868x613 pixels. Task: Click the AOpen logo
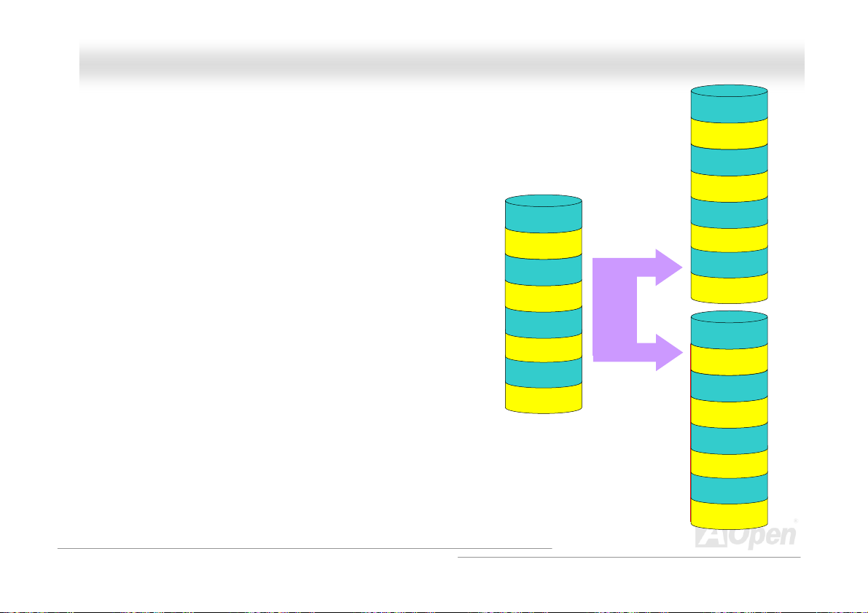(746, 536)
